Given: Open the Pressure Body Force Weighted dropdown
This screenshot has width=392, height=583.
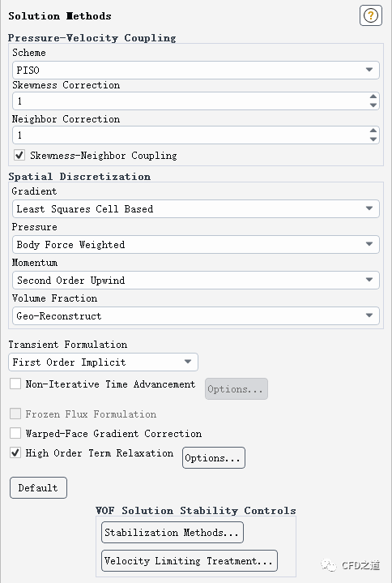Looking at the screenshot, I should [x=196, y=245].
